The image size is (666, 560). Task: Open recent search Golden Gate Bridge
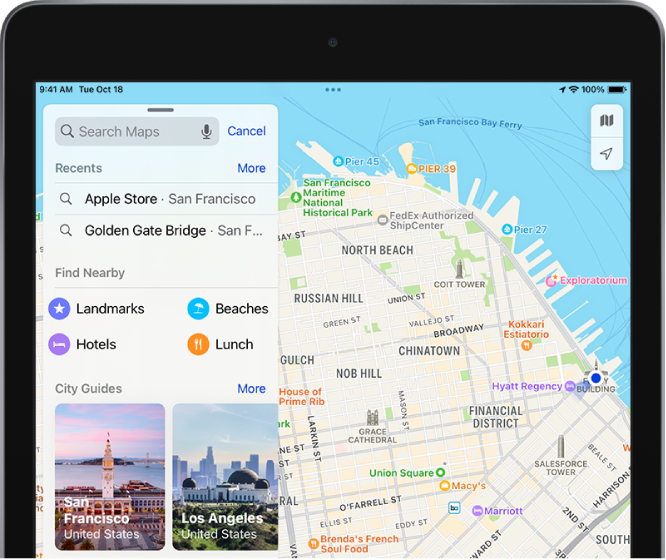click(x=166, y=231)
